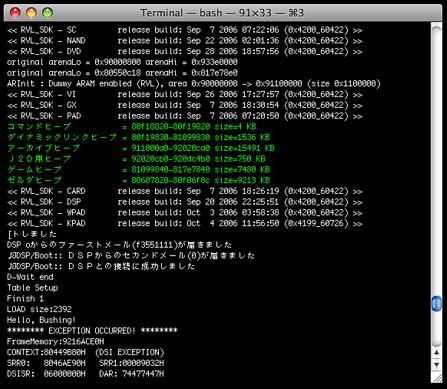
Task: Click the DAR: 74477447H value
Action: (x=132, y=374)
